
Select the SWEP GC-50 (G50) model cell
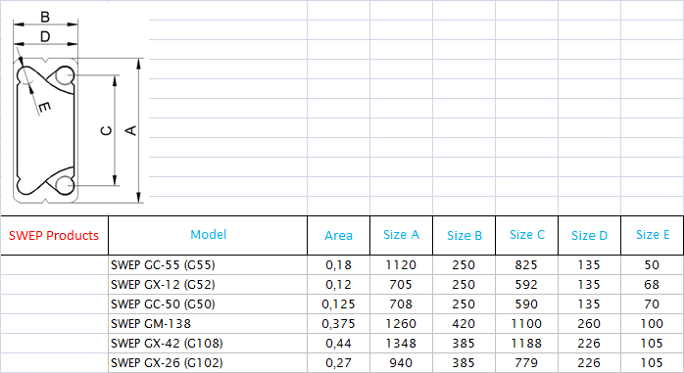pyautogui.click(x=208, y=304)
